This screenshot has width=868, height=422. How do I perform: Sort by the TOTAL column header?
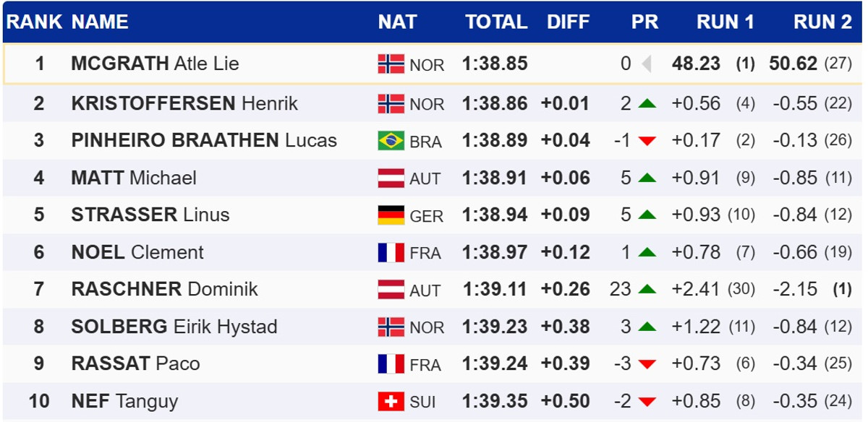495,22
